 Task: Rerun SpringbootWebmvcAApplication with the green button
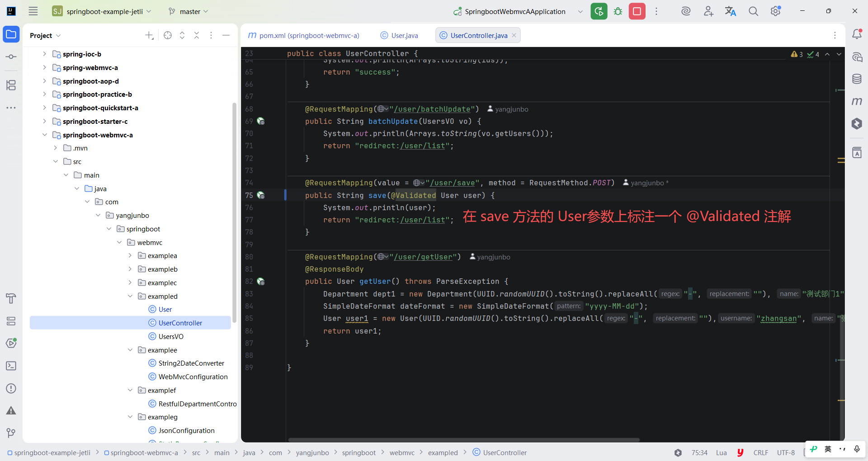click(x=599, y=11)
